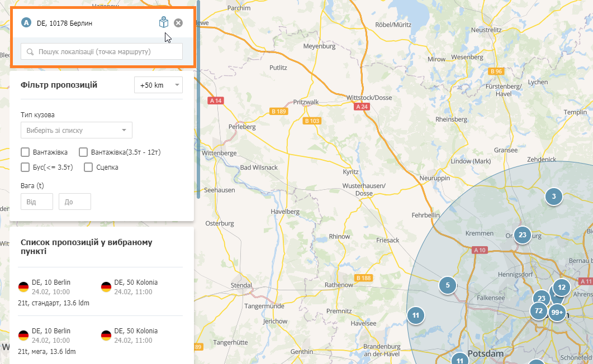Toggle the Сцепка checkbox

(x=88, y=167)
